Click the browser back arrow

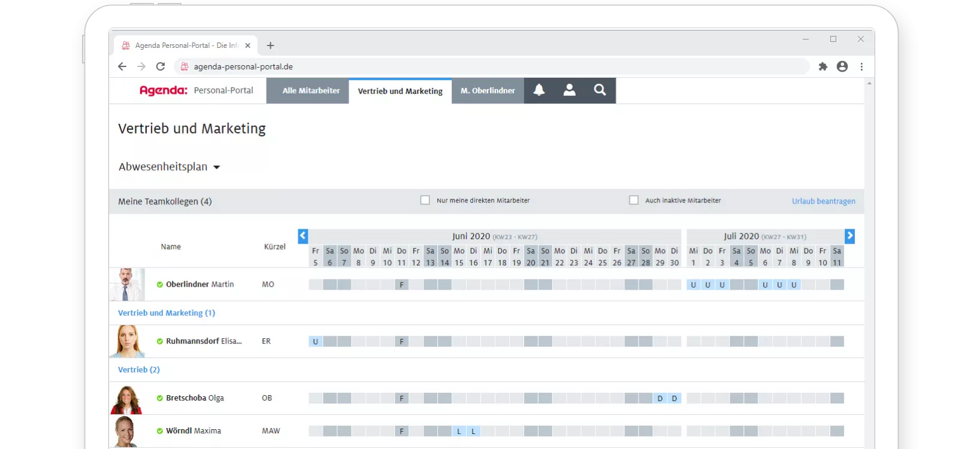122,66
